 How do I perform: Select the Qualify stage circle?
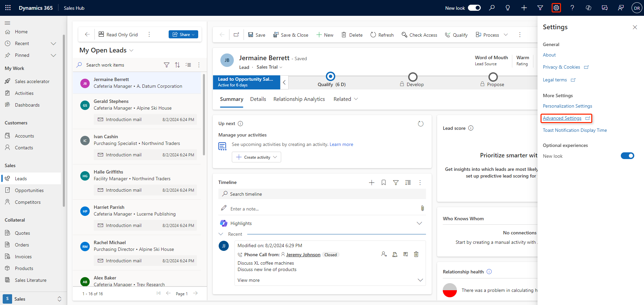[x=331, y=77]
